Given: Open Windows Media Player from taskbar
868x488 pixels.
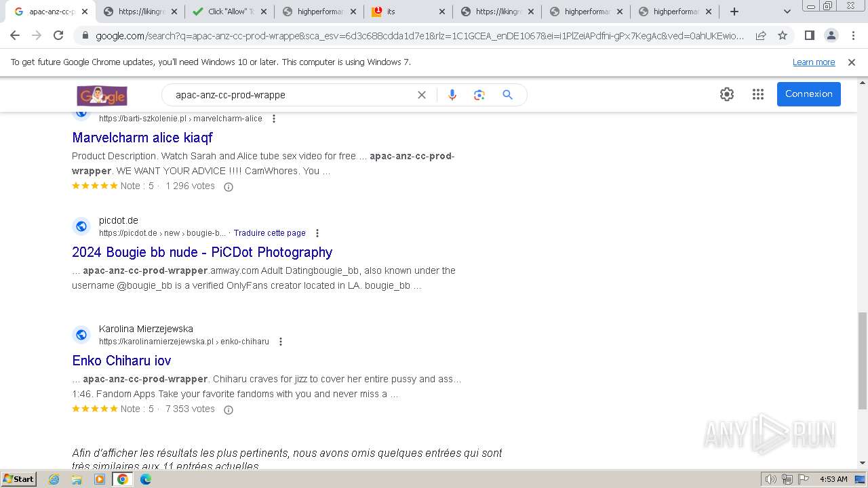Looking at the screenshot, I should (100, 479).
